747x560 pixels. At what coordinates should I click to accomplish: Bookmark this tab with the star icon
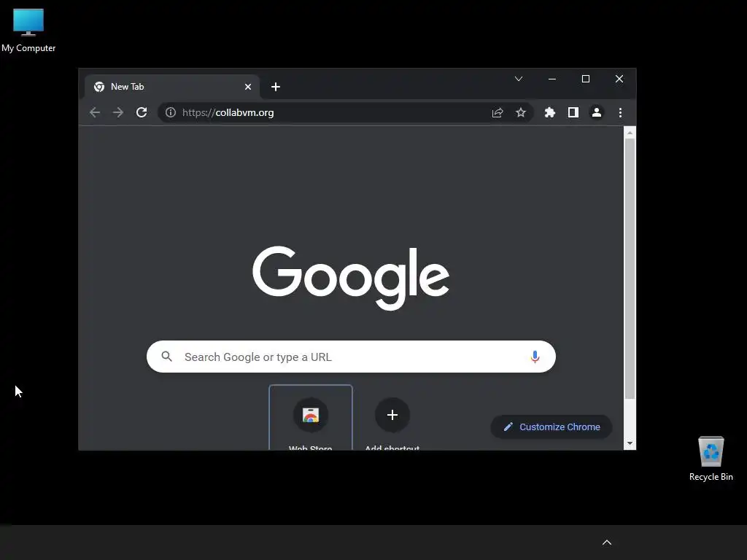(521, 112)
